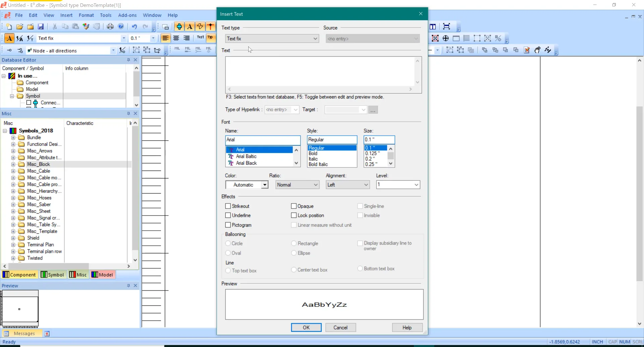Screen dimensions: 644x347
Task: Click the crosshair circle icon in toolbar
Action: point(445,39)
